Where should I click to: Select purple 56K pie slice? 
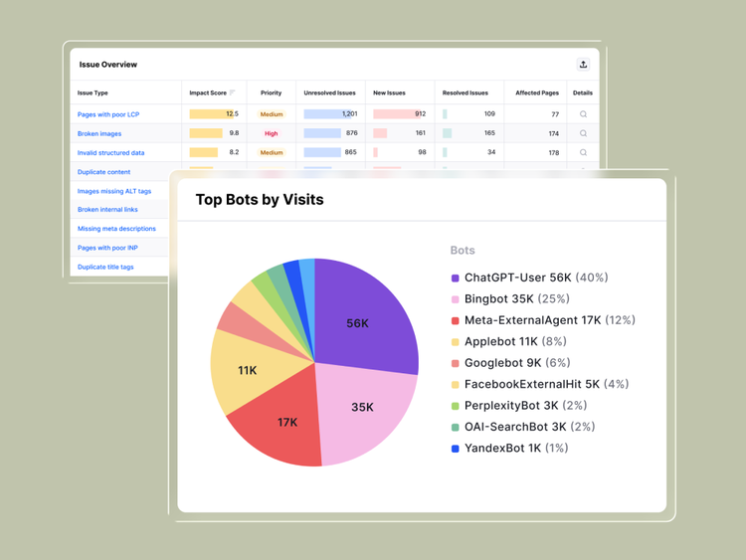pos(366,314)
